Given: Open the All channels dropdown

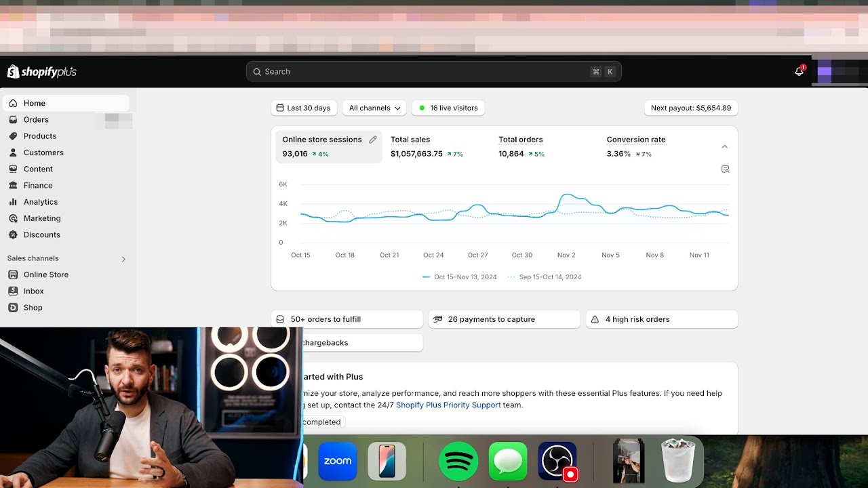Looking at the screenshot, I should coord(374,108).
